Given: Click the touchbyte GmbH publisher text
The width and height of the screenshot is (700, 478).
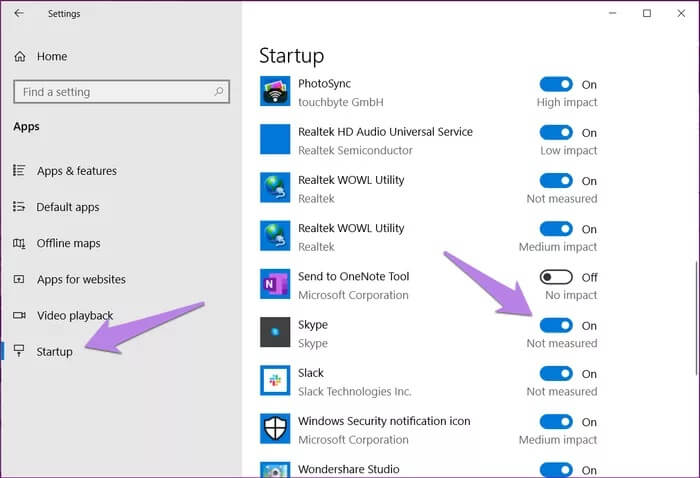Looking at the screenshot, I should coord(341,102).
